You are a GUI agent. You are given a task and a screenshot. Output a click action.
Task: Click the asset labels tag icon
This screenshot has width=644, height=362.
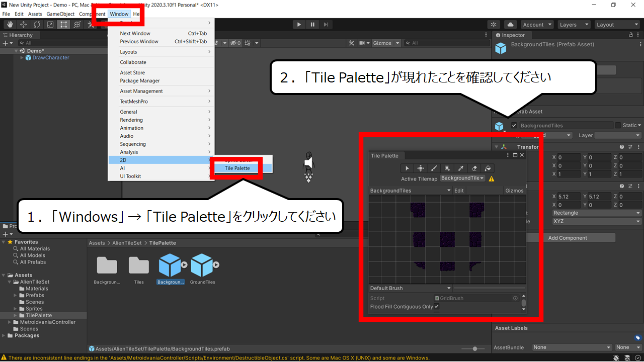(x=637, y=338)
